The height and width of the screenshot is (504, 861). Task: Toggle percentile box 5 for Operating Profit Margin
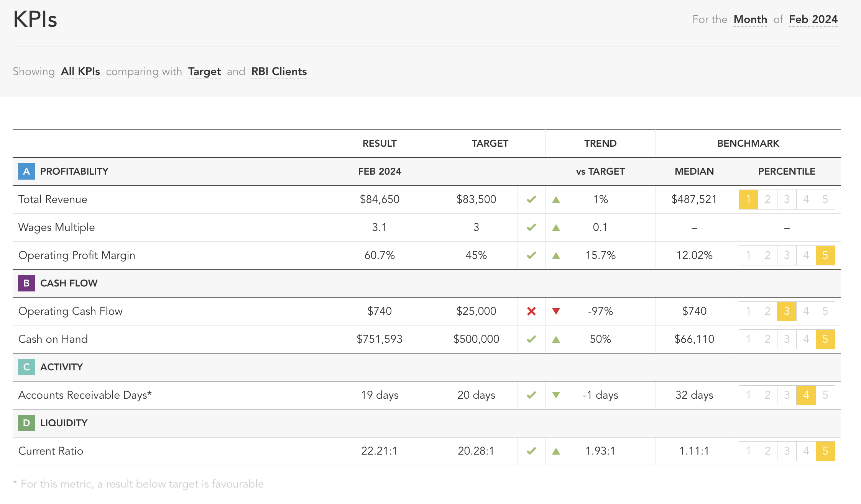tap(826, 255)
